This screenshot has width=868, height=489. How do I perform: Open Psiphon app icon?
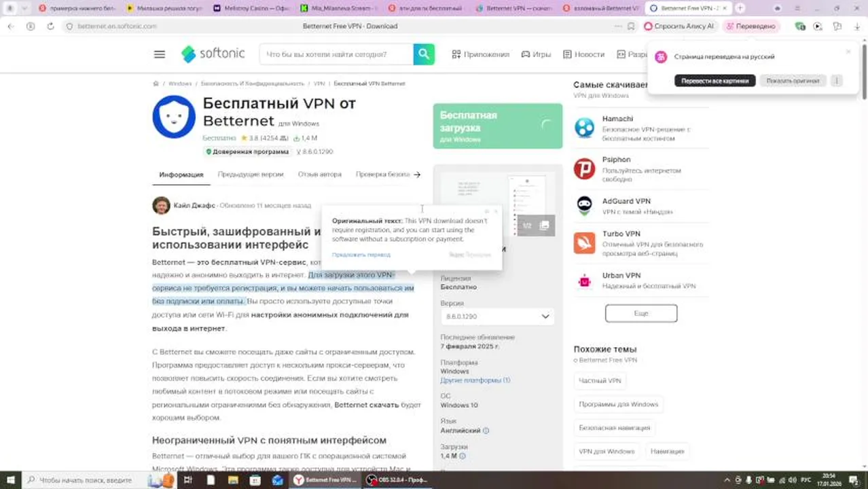point(584,168)
